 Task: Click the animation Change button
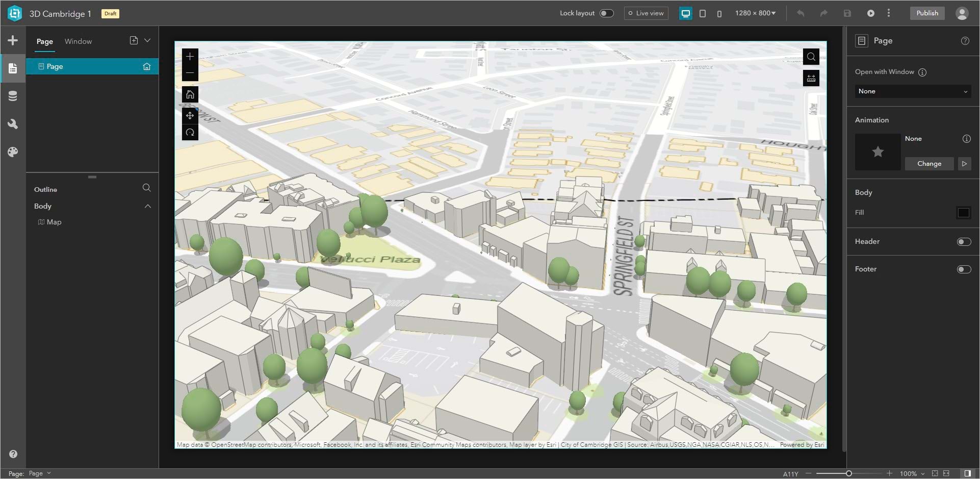(929, 163)
